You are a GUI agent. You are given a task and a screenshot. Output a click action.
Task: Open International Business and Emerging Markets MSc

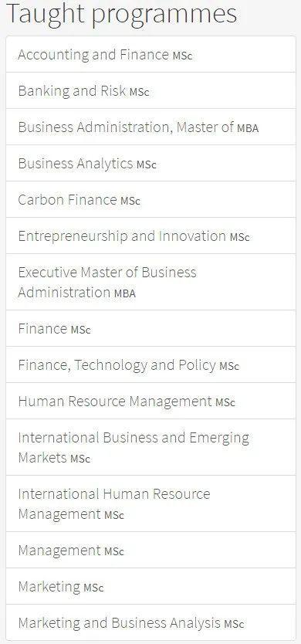coord(150,447)
